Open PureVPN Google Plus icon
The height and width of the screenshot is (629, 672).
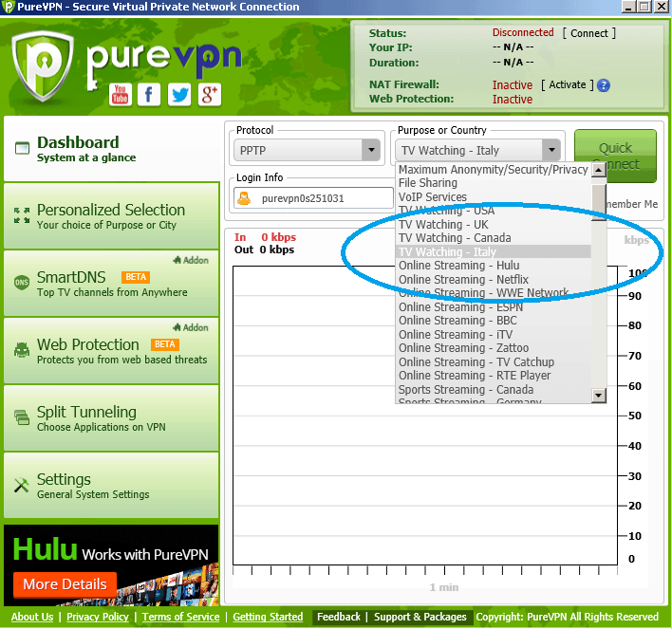pyautogui.click(x=209, y=95)
